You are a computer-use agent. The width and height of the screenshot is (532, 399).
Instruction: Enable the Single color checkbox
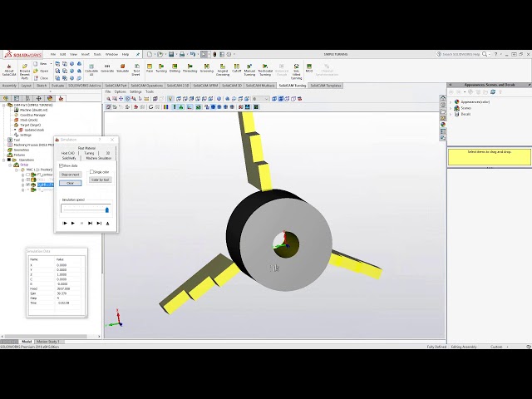[x=91, y=172]
